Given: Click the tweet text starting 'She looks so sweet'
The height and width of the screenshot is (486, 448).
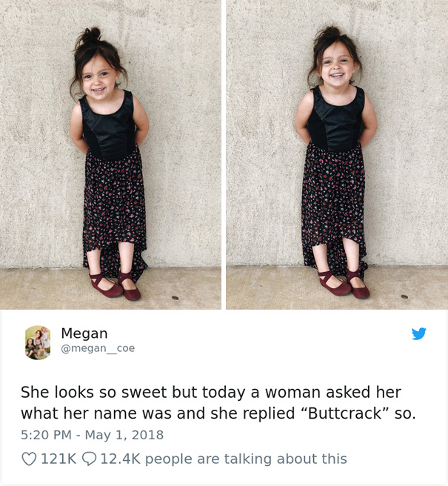Looking at the screenshot, I should (218, 402).
